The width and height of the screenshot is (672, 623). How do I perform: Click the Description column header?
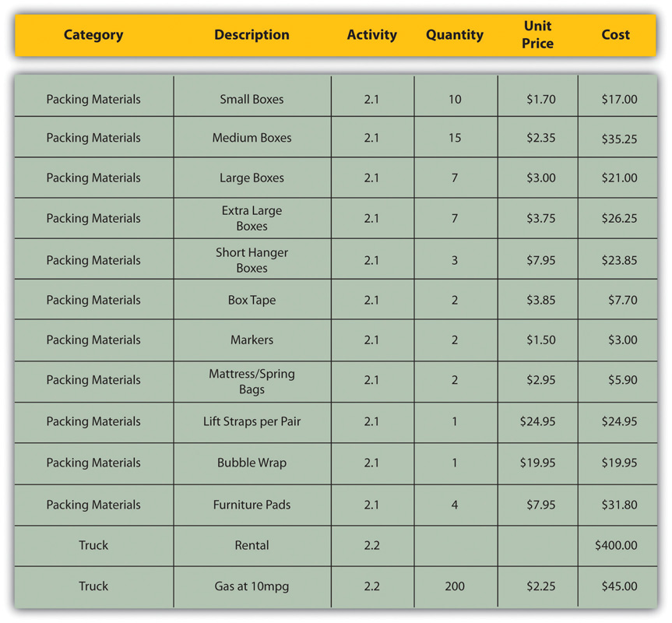point(252,35)
